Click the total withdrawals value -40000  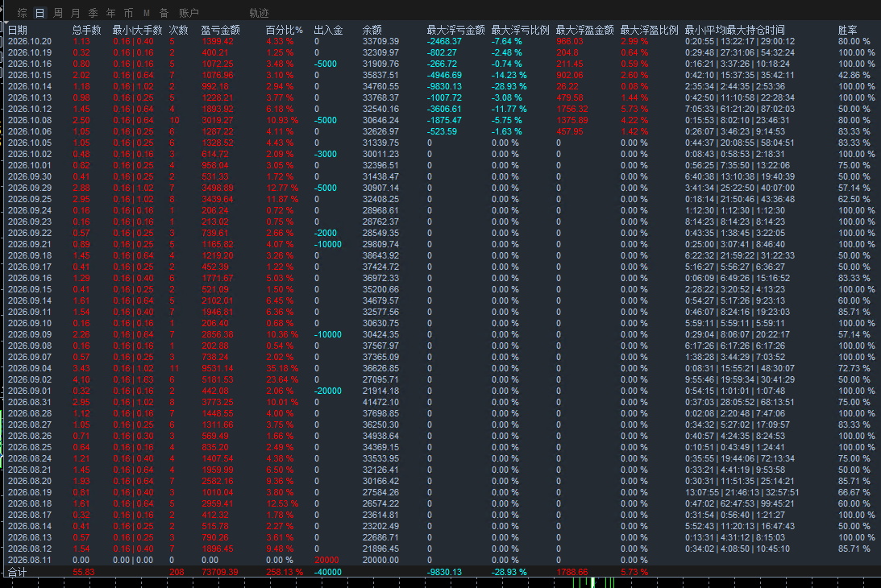tap(328, 572)
